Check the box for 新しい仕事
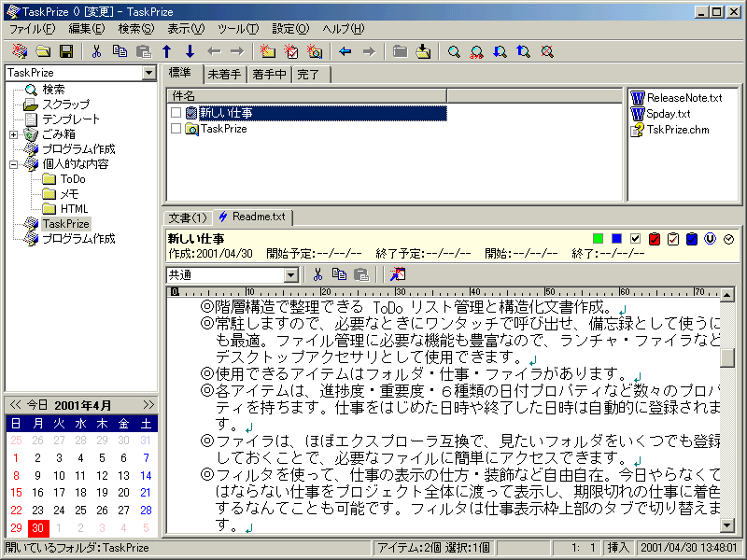The width and height of the screenshot is (747, 560). click(176, 113)
